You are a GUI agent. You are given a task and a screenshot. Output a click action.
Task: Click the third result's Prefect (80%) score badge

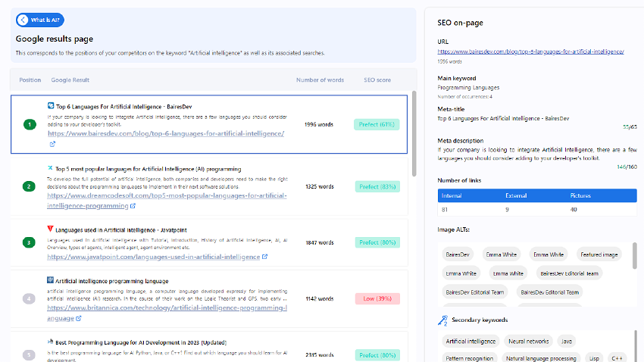[x=377, y=242]
